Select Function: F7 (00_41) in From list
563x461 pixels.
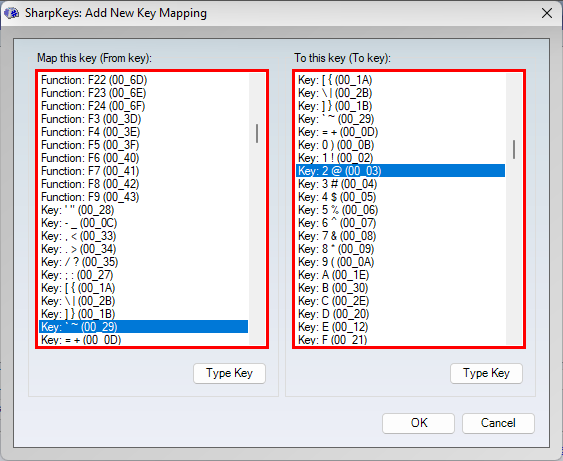[143, 171]
